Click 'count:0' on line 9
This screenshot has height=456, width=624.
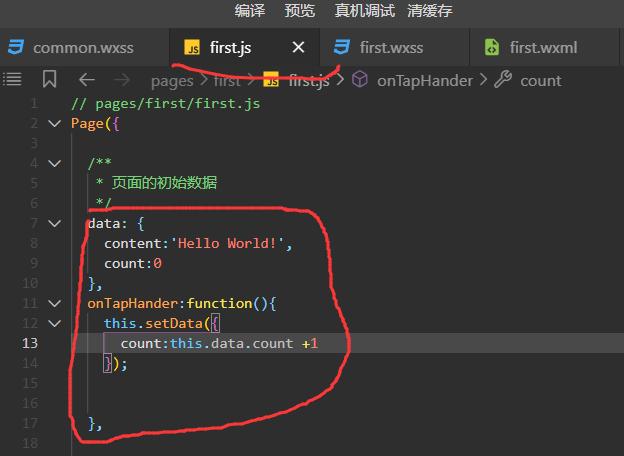(133, 263)
